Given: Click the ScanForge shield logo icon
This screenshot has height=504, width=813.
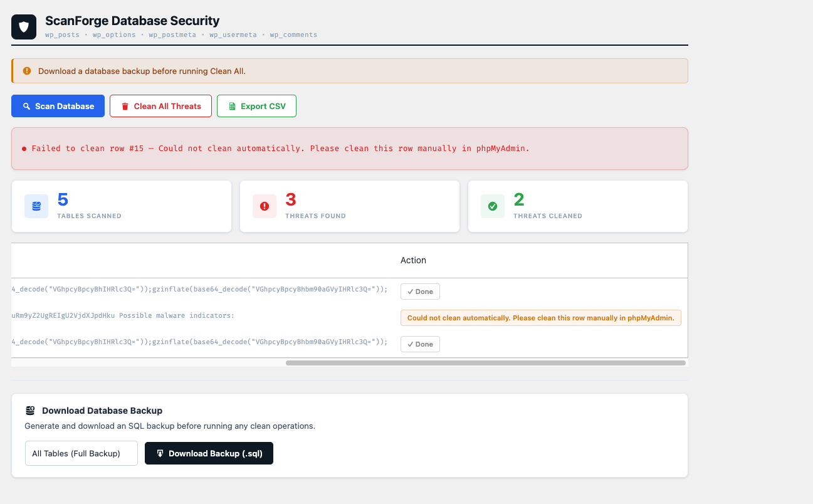Looking at the screenshot, I should coord(24,27).
